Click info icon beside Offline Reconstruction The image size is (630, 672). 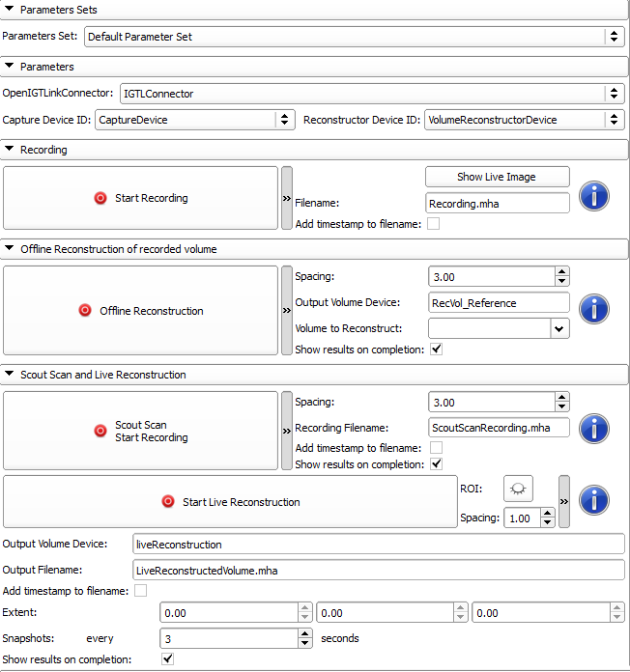click(x=593, y=310)
